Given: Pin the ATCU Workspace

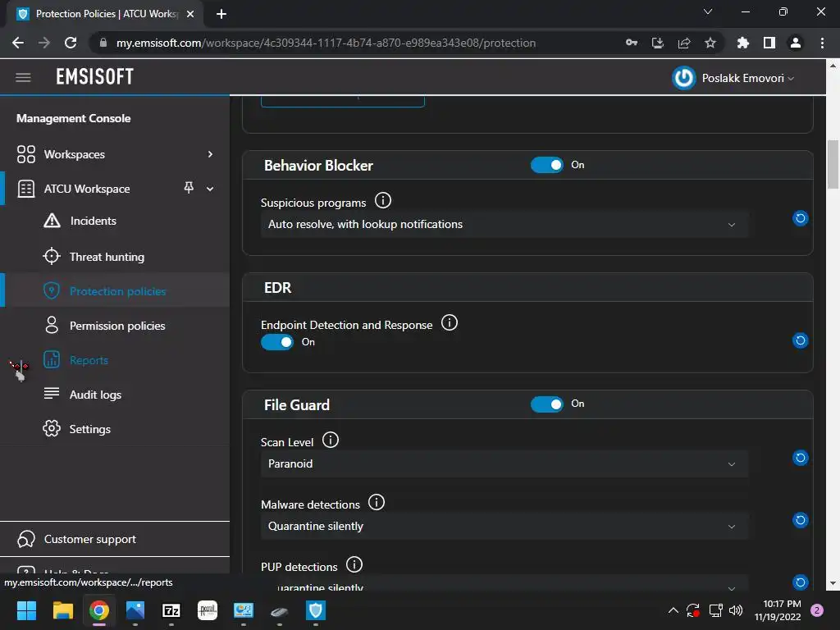Looking at the screenshot, I should pos(189,188).
